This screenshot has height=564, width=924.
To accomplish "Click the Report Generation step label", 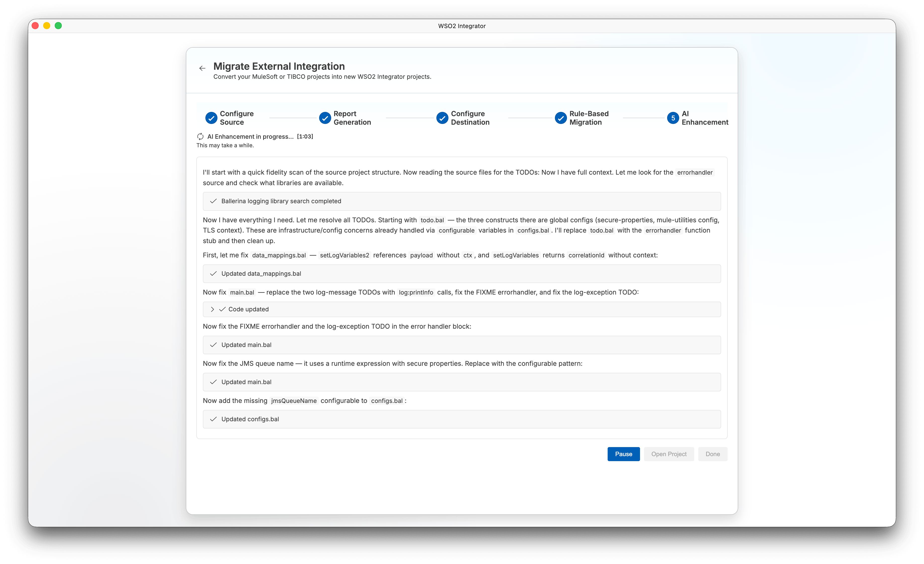I will [x=352, y=118].
